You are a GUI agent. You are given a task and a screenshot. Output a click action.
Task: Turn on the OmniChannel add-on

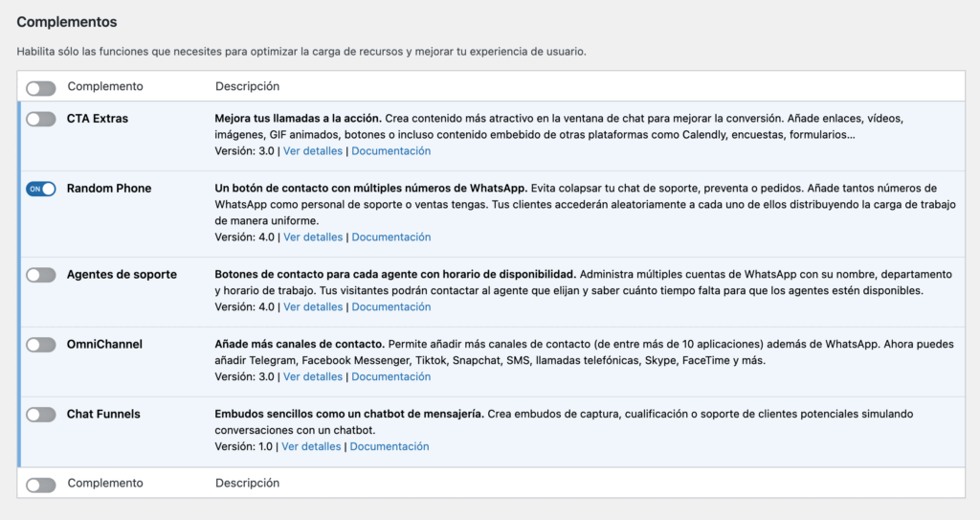[x=41, y=345]
